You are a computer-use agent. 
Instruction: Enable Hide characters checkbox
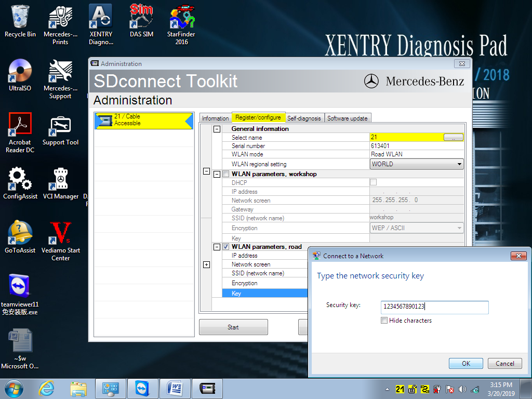[x=384, y=320]
